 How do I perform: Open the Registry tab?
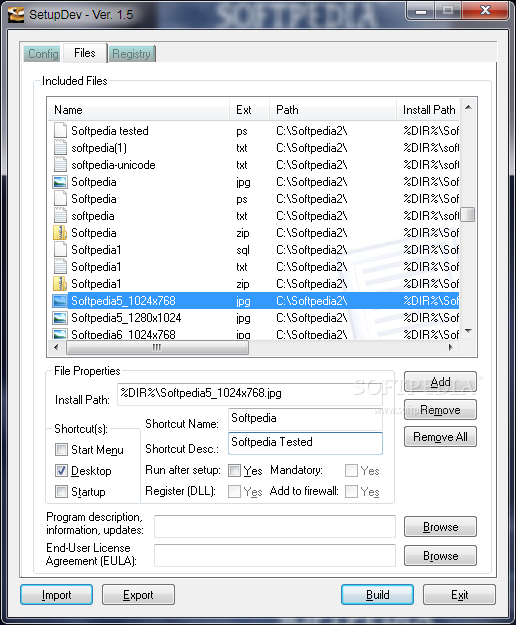click(131, 53)
